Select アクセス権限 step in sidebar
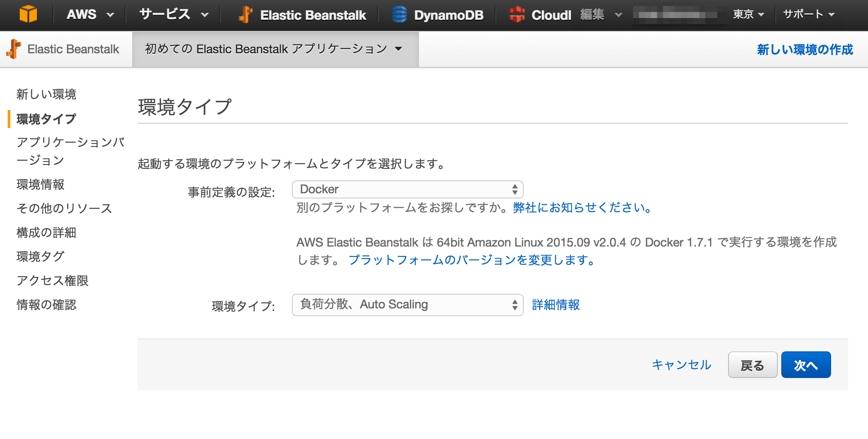This screenshot has height=439, width=868. pos(52,280)
